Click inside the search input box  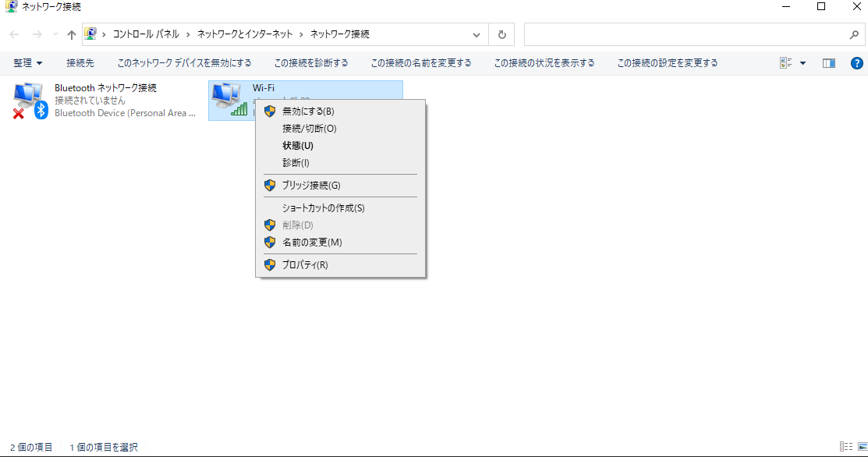[x=682, y=35]
